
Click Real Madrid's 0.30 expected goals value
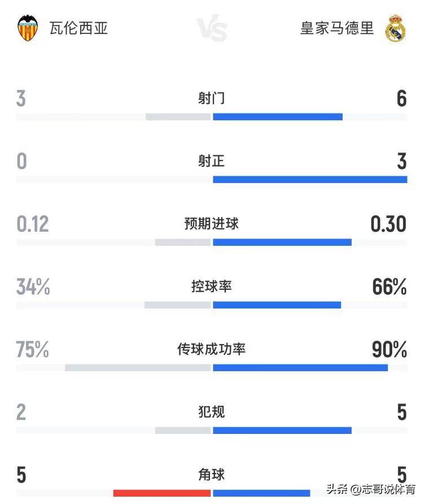pos(388,224)
